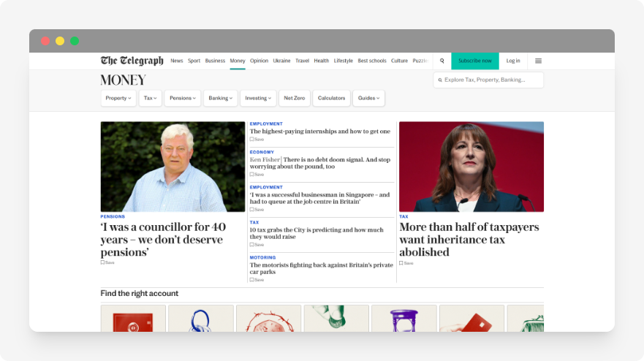This screenshot has width=644, height=361.
Task: Open the hamburger menu icon
Action: point(538,61)
